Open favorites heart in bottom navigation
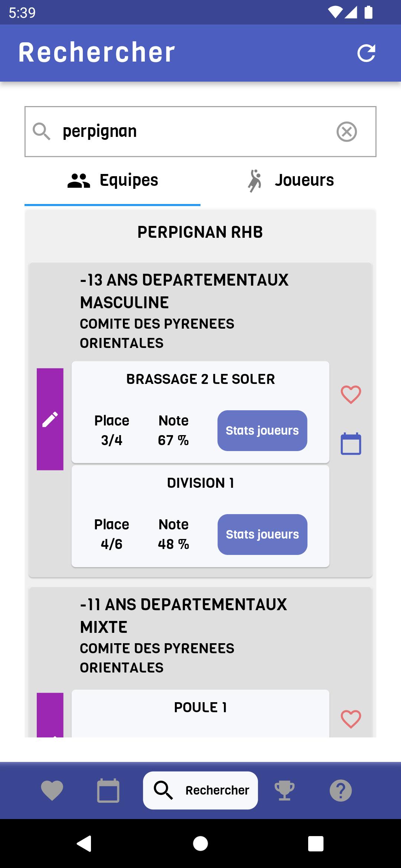 (x=52, y=790)
